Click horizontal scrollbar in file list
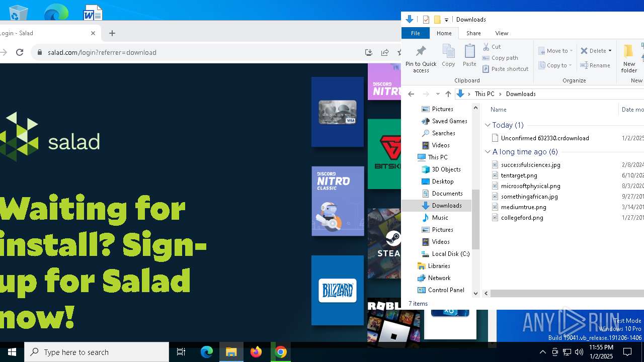The height and width of the screenshot is (362, 644). [x=567, y=293]
